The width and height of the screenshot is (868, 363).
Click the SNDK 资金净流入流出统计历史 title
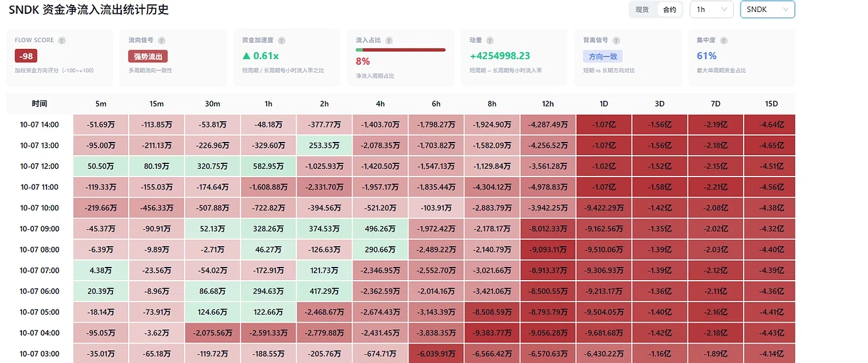pyautogui.click(x=88, y=10)
